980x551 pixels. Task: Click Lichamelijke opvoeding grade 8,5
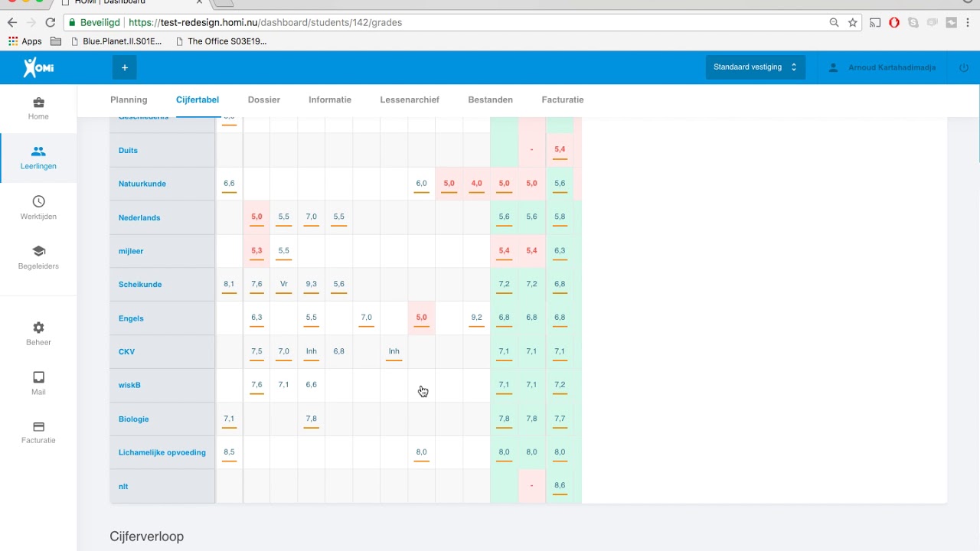coord(229,452)
